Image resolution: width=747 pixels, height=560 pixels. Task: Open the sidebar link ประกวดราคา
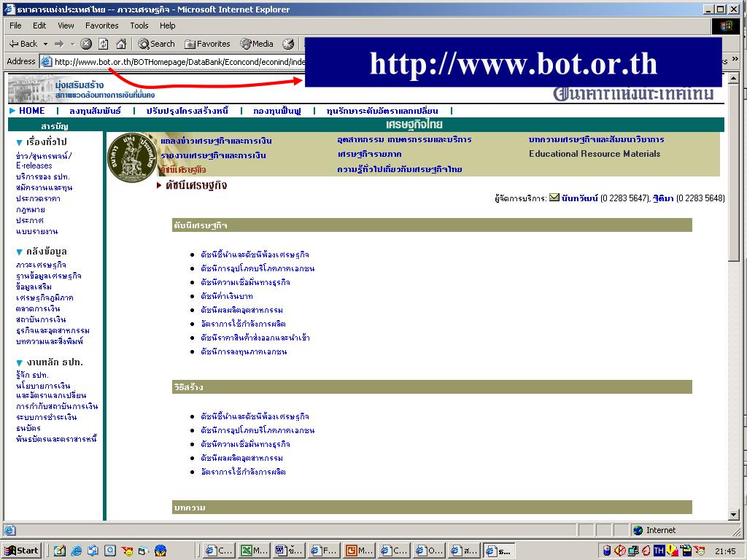[38, 198]
